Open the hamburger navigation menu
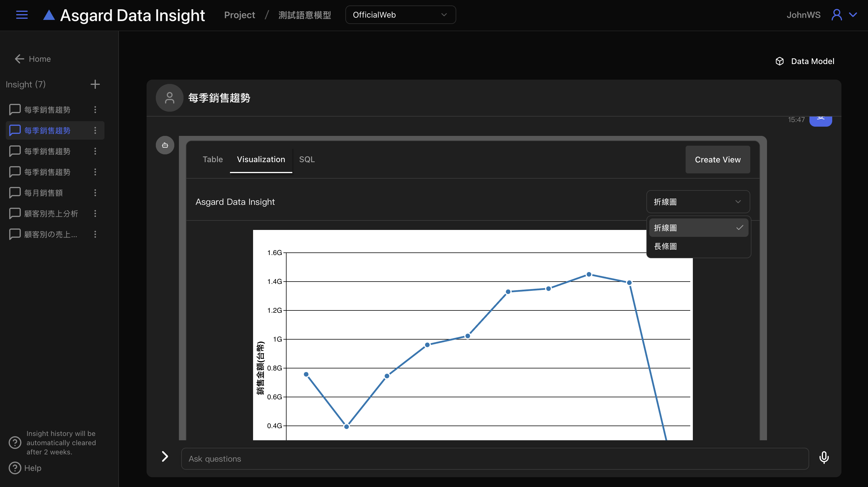 (x=22, y=15)
